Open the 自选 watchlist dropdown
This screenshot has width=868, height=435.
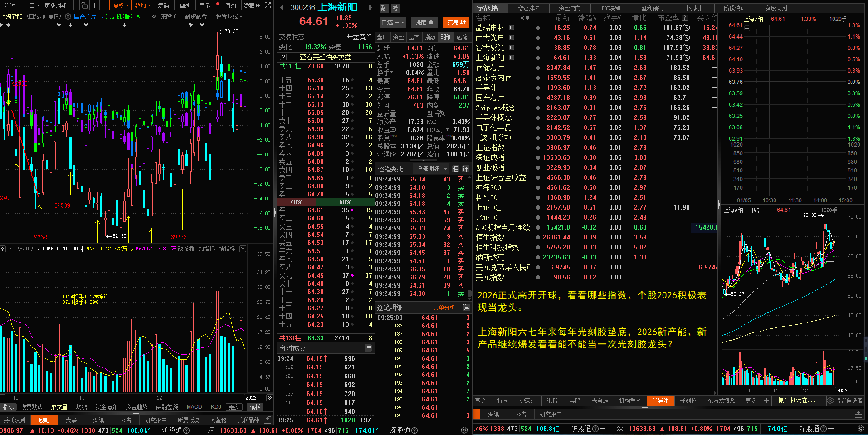tap(392, 22)
